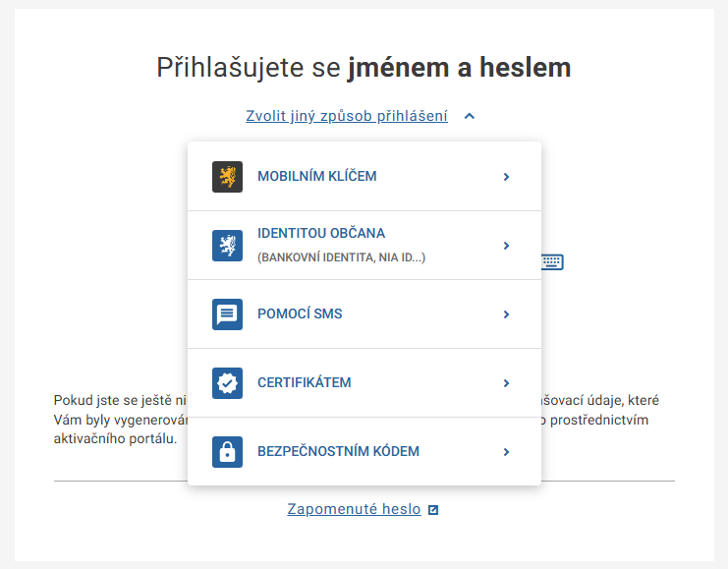Click the padlock security code icon
This screenshot has height=569, width=728.
coord(227,452)
